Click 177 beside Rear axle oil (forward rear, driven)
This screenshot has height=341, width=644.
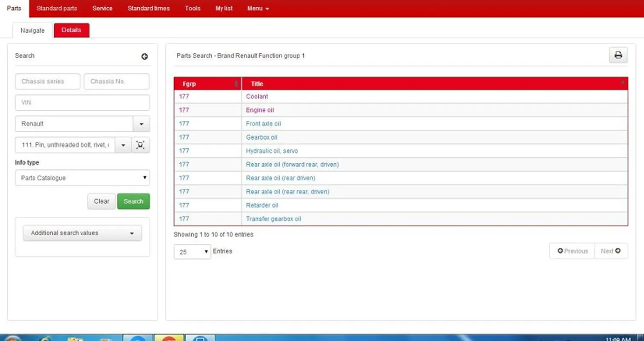click(x=184, y=165)
